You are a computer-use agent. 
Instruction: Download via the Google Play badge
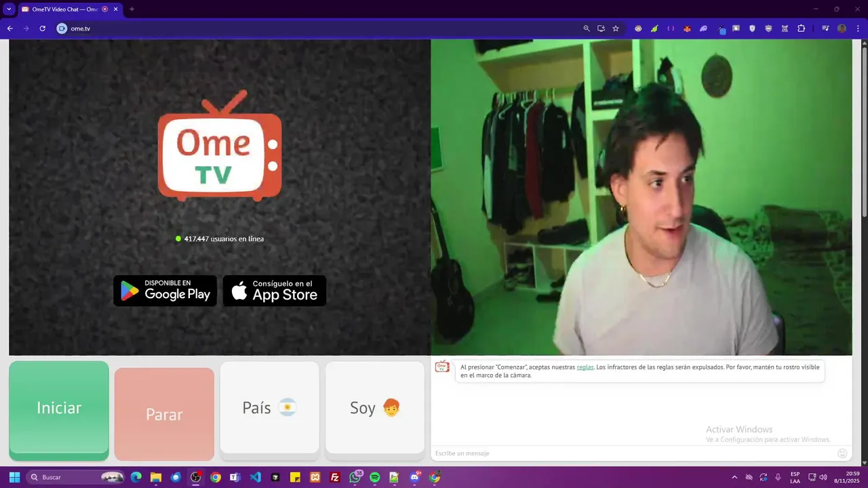click(165, 291)
